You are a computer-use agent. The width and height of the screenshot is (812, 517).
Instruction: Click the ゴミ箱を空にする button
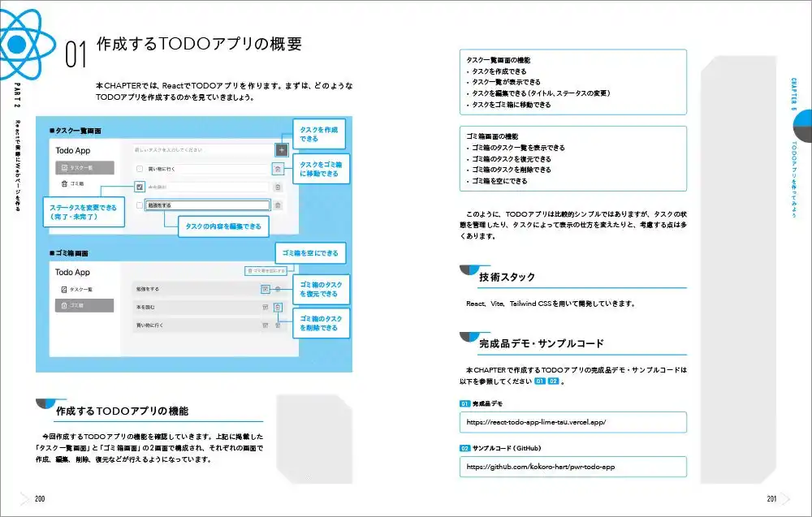(x=266, y=270)
